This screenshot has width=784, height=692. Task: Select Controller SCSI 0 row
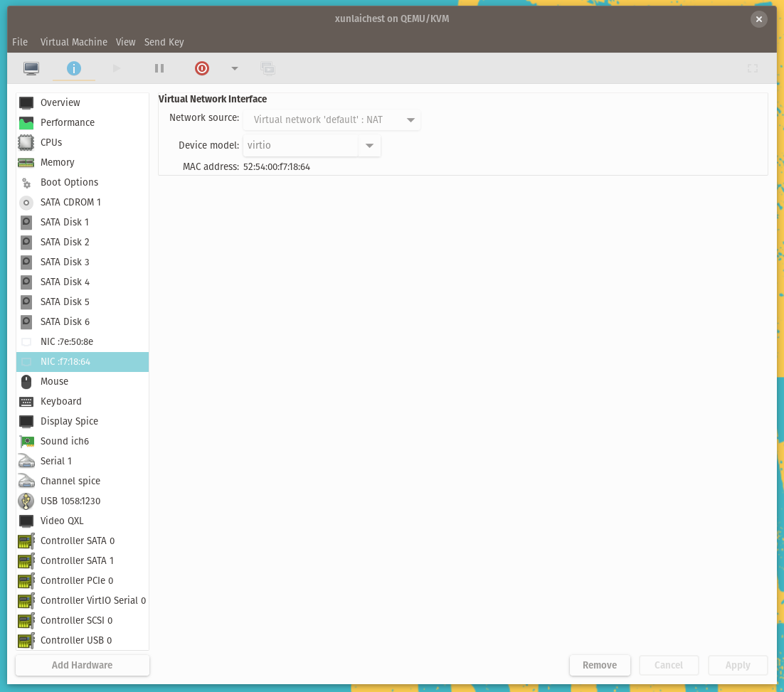click(x=83, y=620)
